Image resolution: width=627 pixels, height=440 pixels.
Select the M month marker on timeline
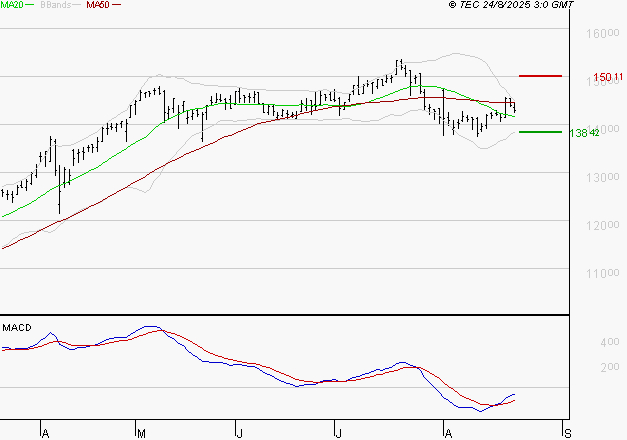141,433
